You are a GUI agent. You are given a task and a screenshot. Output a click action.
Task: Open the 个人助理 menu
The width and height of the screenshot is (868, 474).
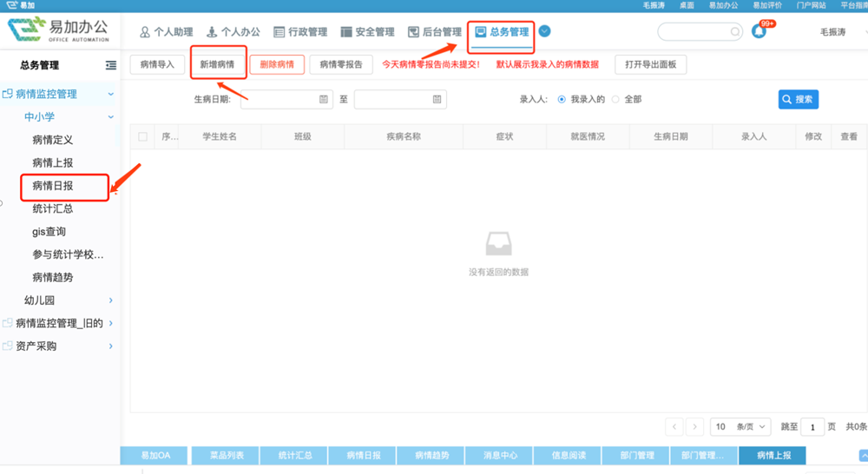(x=166, y=32)
